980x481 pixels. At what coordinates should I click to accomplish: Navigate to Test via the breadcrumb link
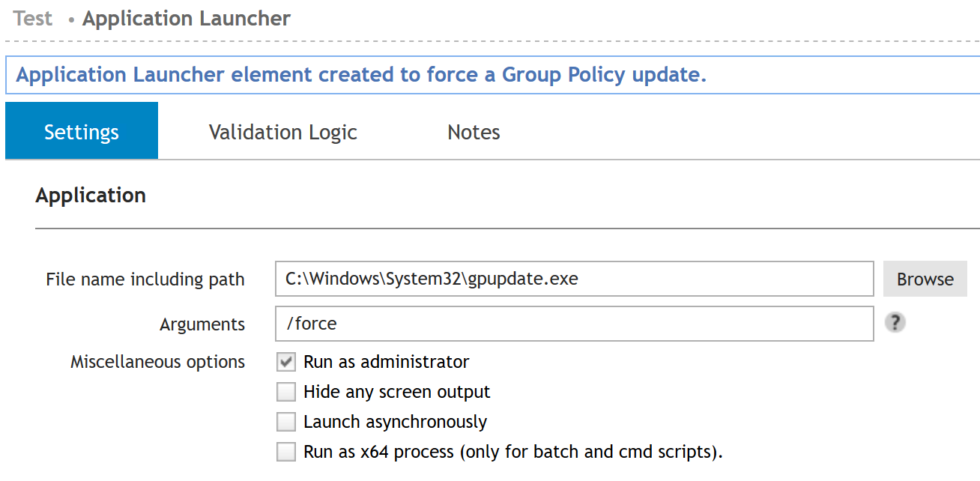pyautogui.click(x=31, y=18)
